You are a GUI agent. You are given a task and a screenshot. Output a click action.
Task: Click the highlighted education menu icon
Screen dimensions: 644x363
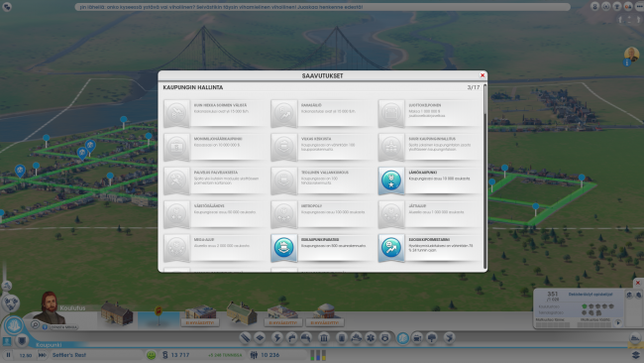tap(403, 338)
